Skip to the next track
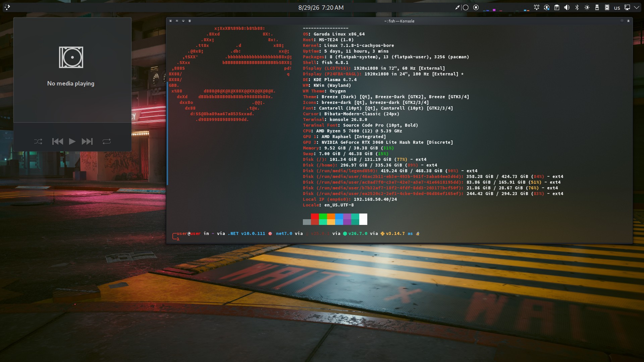The height and width of the screenshot is (362, 644). pyautogui.click(x=87, y=141)
